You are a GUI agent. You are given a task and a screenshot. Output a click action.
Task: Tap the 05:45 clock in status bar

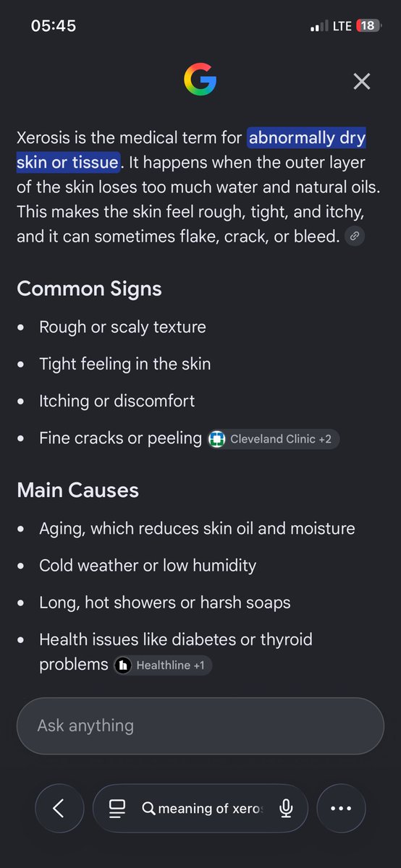click(54, 26)
